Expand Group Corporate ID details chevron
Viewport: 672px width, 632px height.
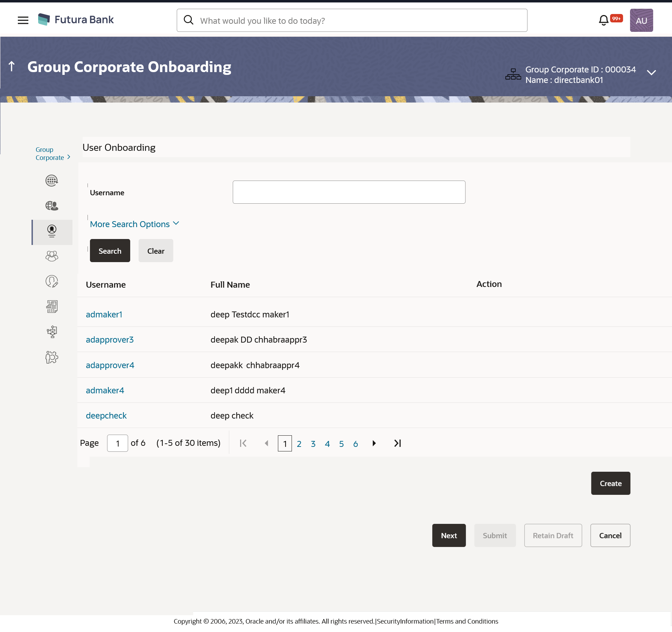[x=651, y=73]
